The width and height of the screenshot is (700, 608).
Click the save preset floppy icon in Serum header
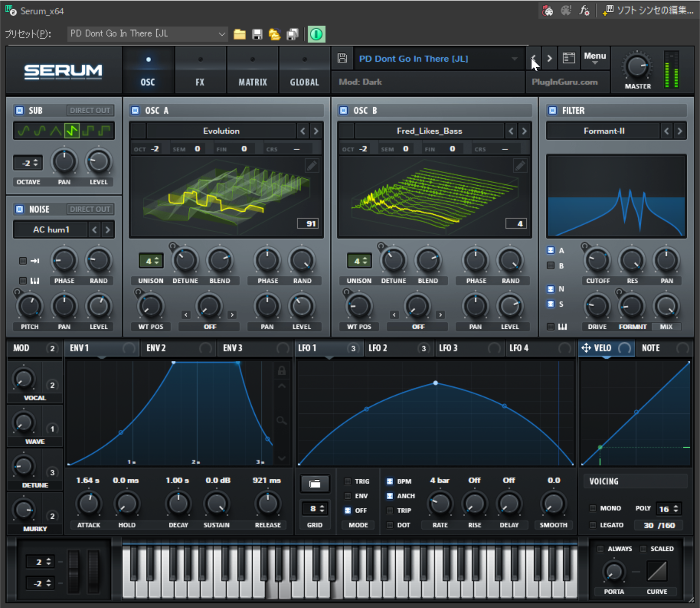pyautogui.click(x=342, y=58)
